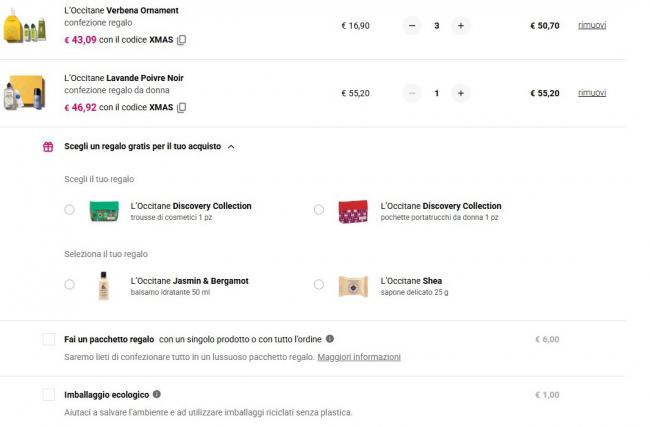Tick the Imballaggio ecologico checkbox
Screen dimensions: 650x427
tap(49, 395)
